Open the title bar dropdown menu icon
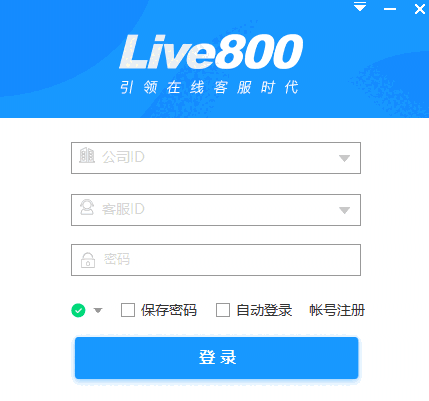 (360, 7)
